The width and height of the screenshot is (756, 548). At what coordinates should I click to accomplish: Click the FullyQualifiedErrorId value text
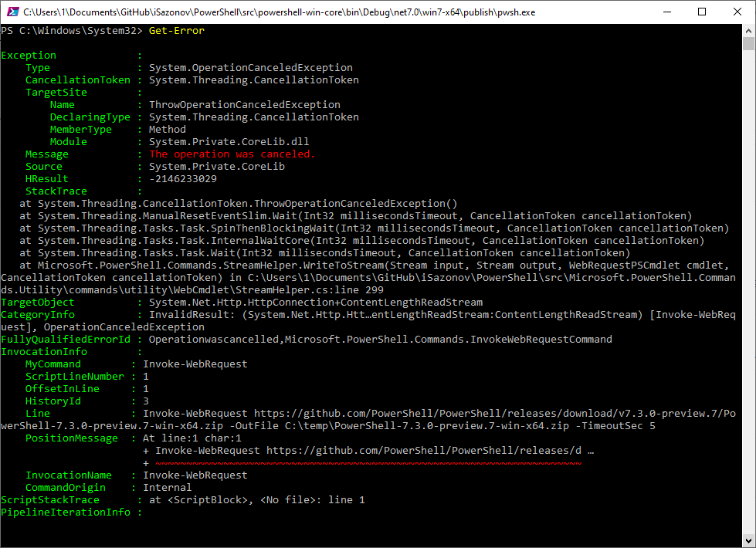381,340
